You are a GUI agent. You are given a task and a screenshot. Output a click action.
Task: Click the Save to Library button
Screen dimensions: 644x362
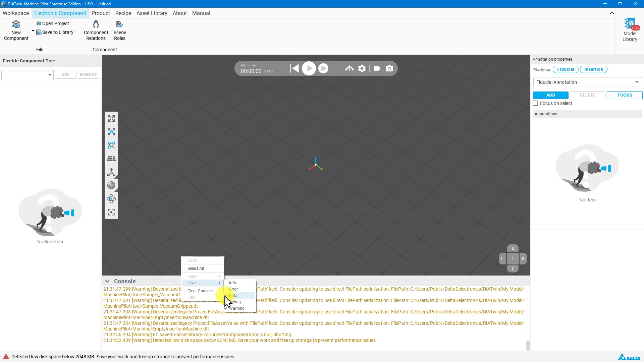pos(55,32)
